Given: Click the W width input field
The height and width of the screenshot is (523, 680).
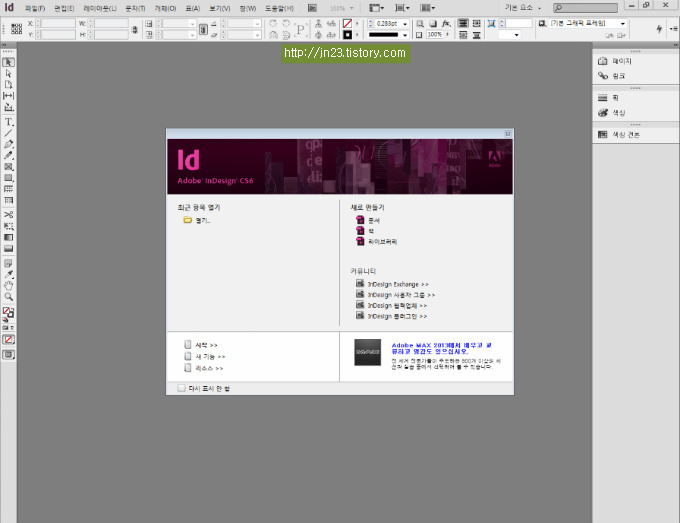Looking at the screenshot, I should pyautogui.click(x=111, y=23).
